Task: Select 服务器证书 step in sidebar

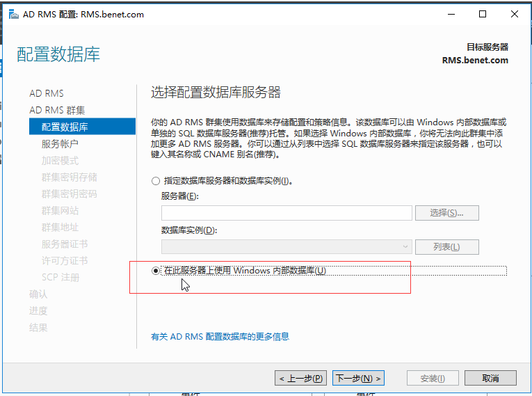Action: (x=65, y=244)
